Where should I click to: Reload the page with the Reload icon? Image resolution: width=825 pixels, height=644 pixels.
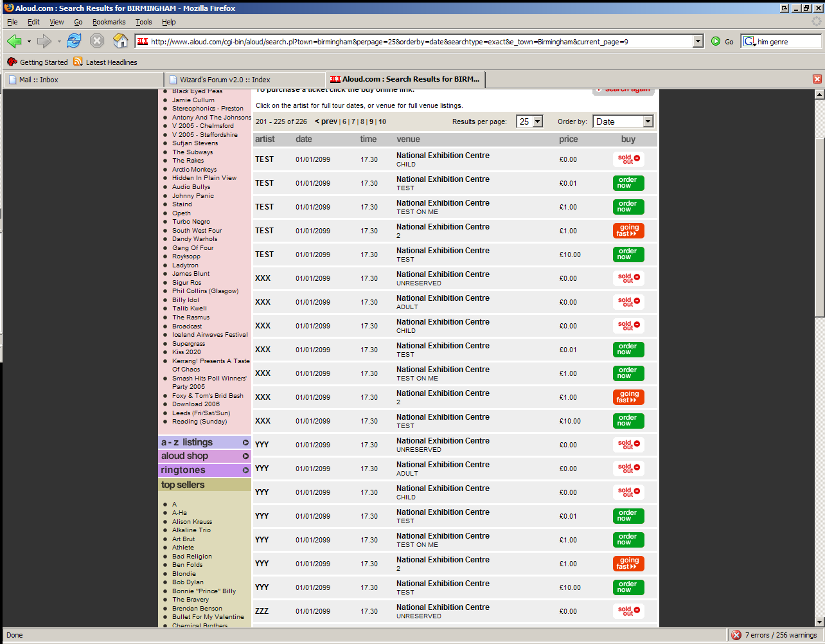click(74, 41)
